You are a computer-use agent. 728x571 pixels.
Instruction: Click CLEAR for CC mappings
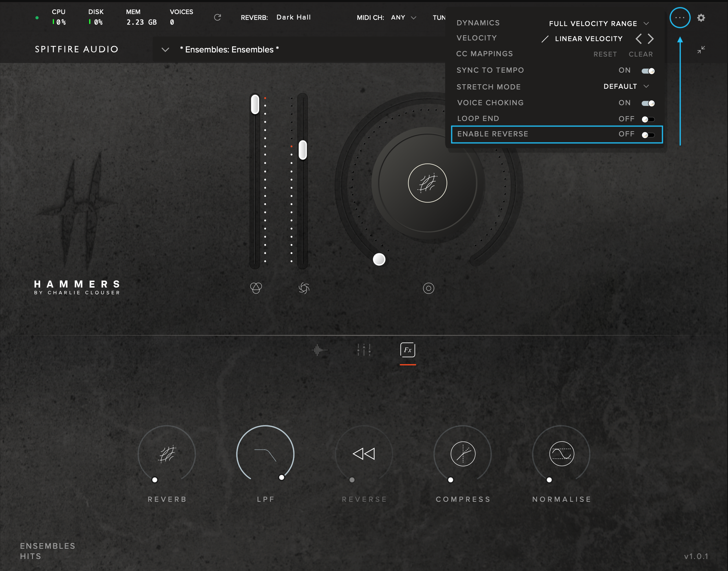click(641, 54)
